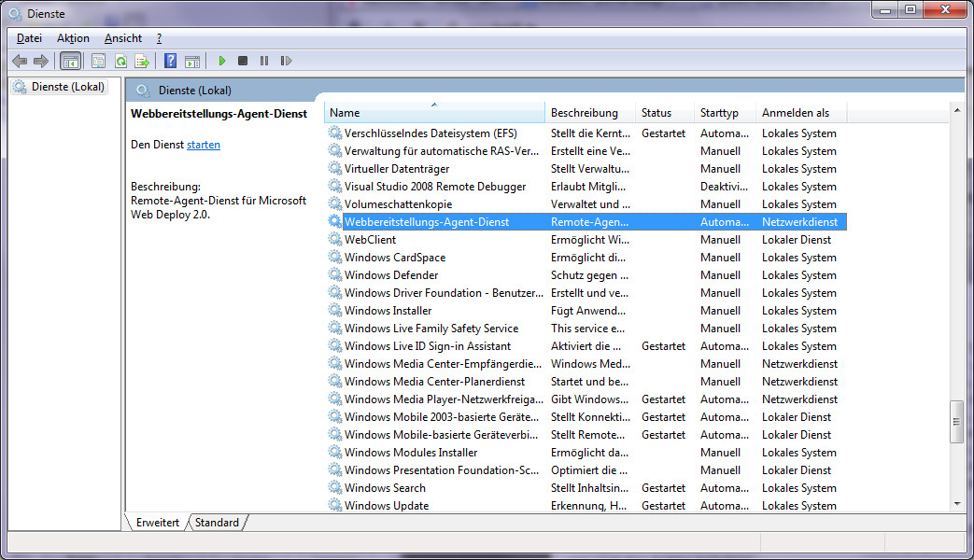The image size is (974, 560).
Task: Click the Forward arrow in toolbar
Action: [40, 62]
